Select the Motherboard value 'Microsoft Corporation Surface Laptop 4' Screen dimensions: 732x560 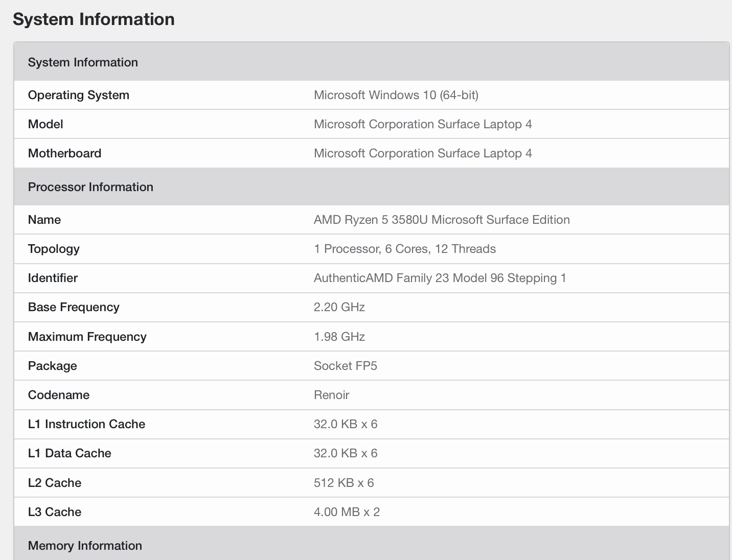pyautogui.click(x=423, y=153)
